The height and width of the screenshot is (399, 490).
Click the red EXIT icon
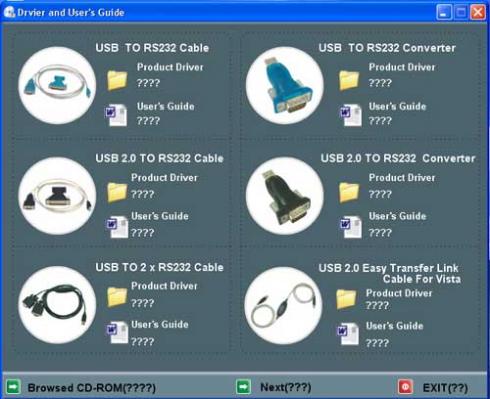pos(405,387)
